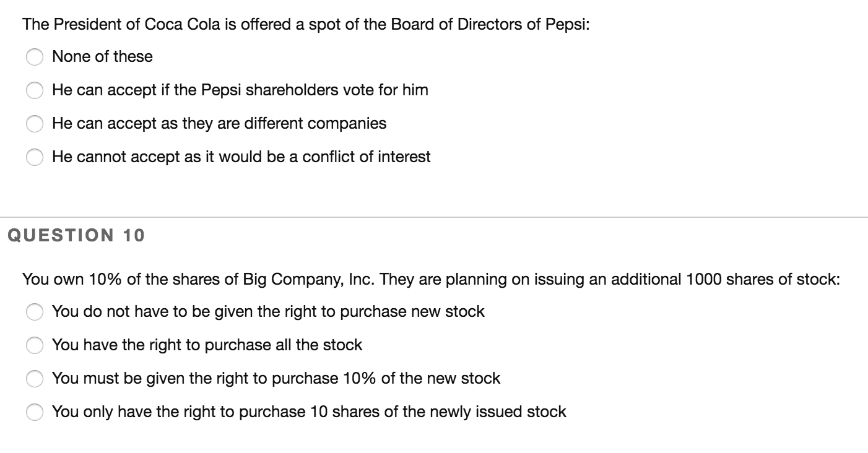The width and height of the screenshot is (868, 453).
Task: Click the conflict of interest answer label
Action: [x=241, y=157]
